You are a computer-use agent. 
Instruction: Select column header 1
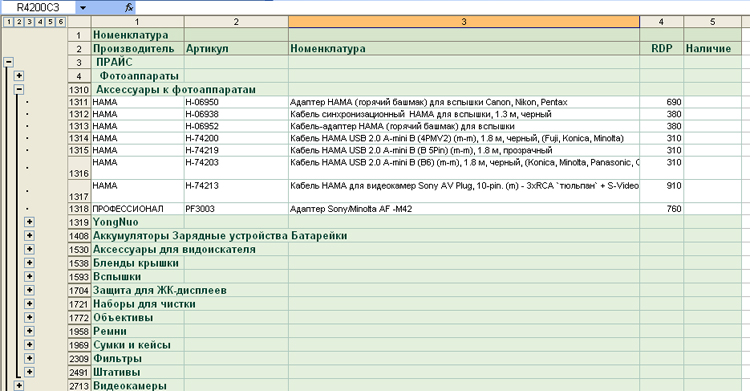pos(137,22)
